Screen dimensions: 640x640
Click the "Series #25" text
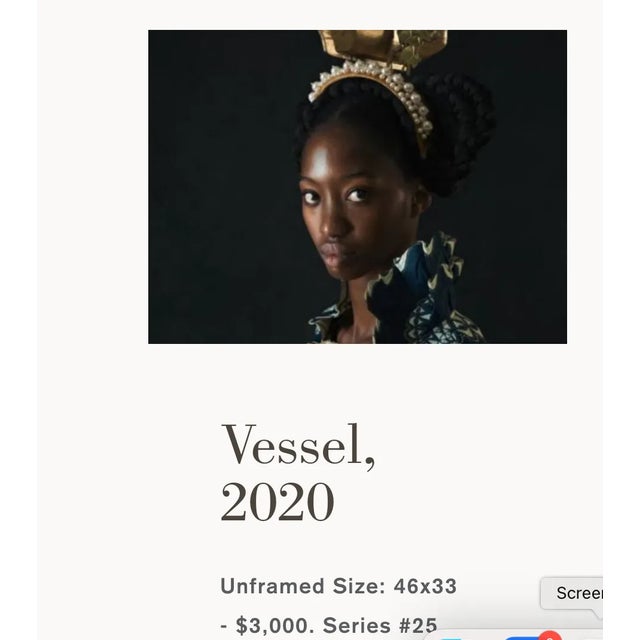[380, 626]
